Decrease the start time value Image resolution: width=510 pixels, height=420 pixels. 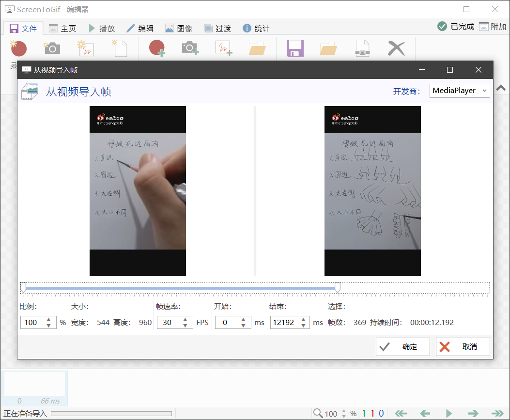coord(243,326)
